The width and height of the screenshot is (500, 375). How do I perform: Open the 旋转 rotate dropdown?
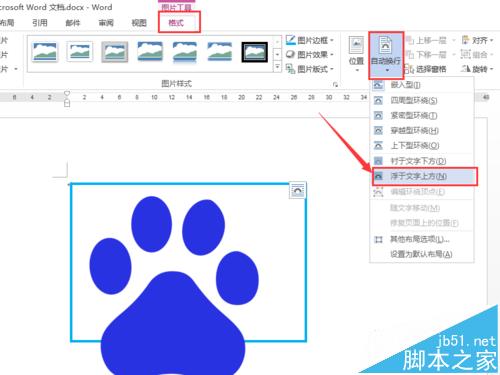[x=477, y=69]
